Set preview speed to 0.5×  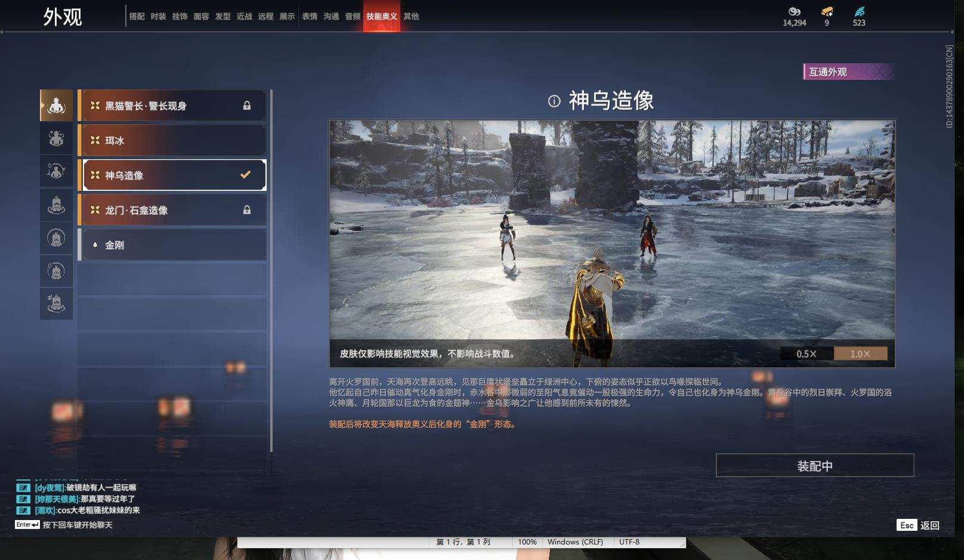(807, 354)
